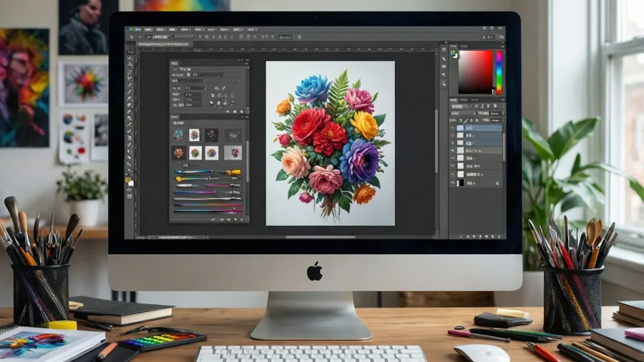The height and width of the screenshot is (362, 644).
Task: Open the opacity field dropdown in Layers panel
Action: [x=496, y=113]
